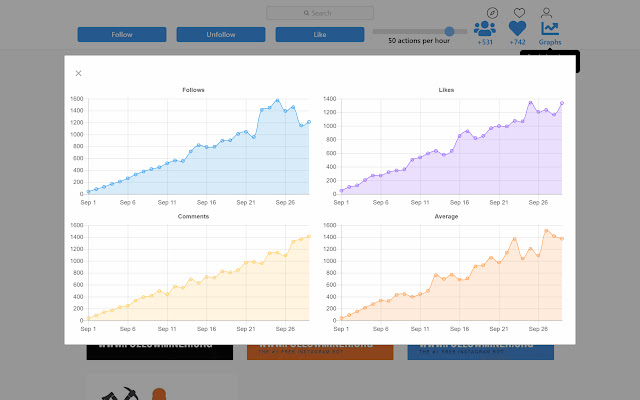
Task: Click the Average chart title
Action: coord(446,216)
